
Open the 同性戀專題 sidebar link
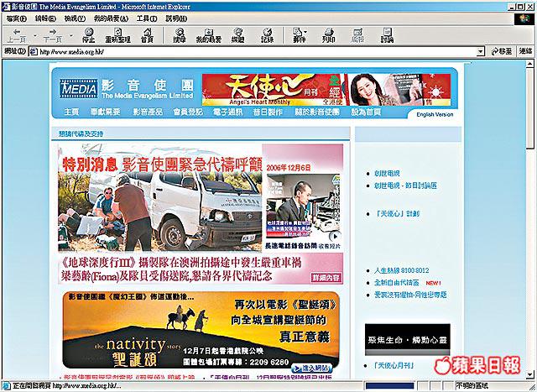(x=410, y=295)
